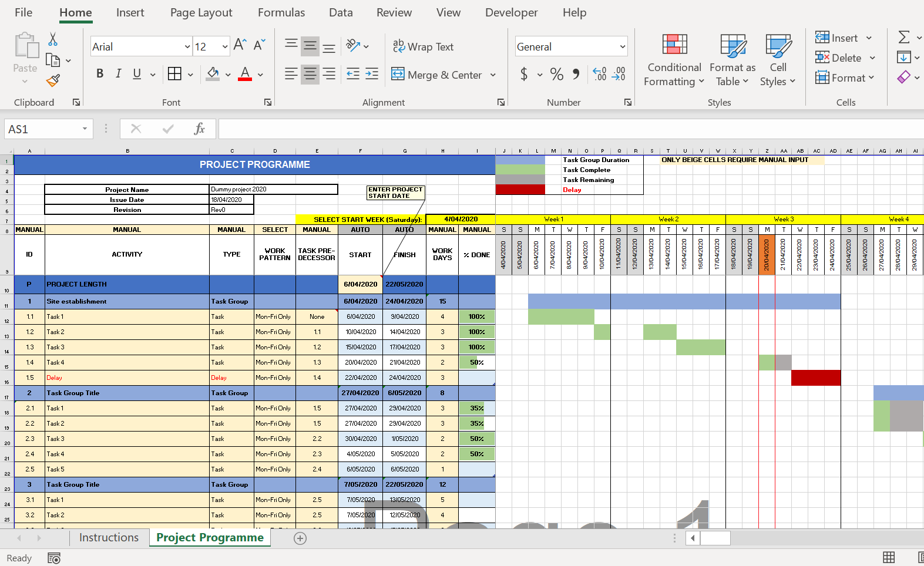Open Font dialog launcher
Image resolution: width=924 pixels, height=566 pixels.
point(268,102)
